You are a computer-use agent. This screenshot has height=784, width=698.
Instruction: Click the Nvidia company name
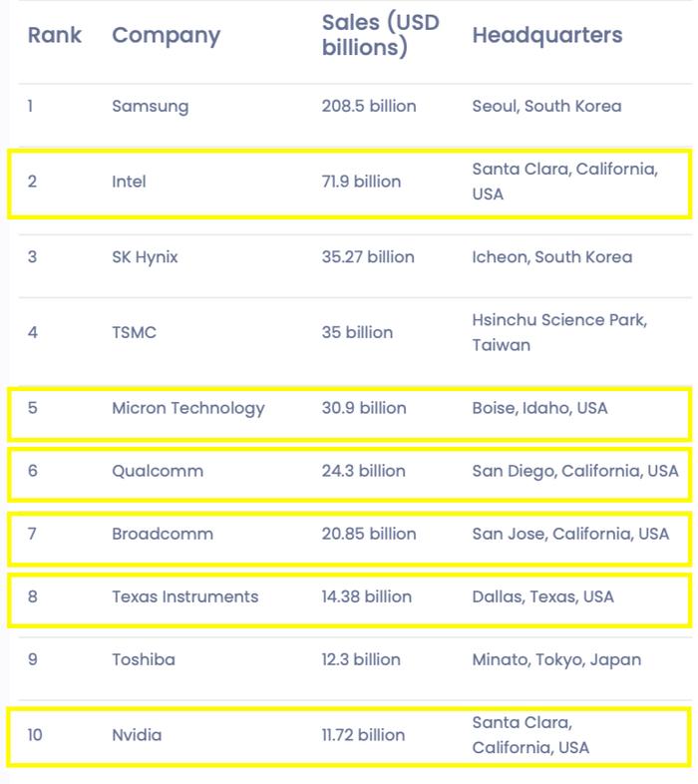pyautogui.click(x=137, y=735)
